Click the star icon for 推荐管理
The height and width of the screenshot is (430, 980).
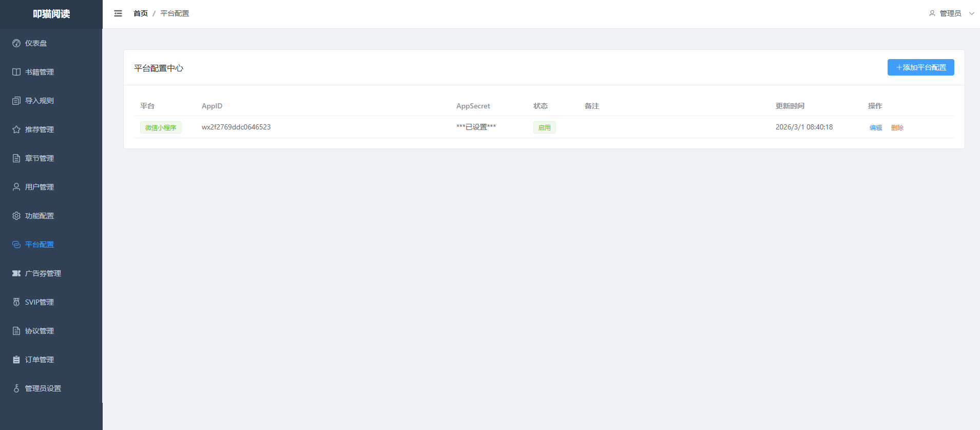(x=16, y=129)
